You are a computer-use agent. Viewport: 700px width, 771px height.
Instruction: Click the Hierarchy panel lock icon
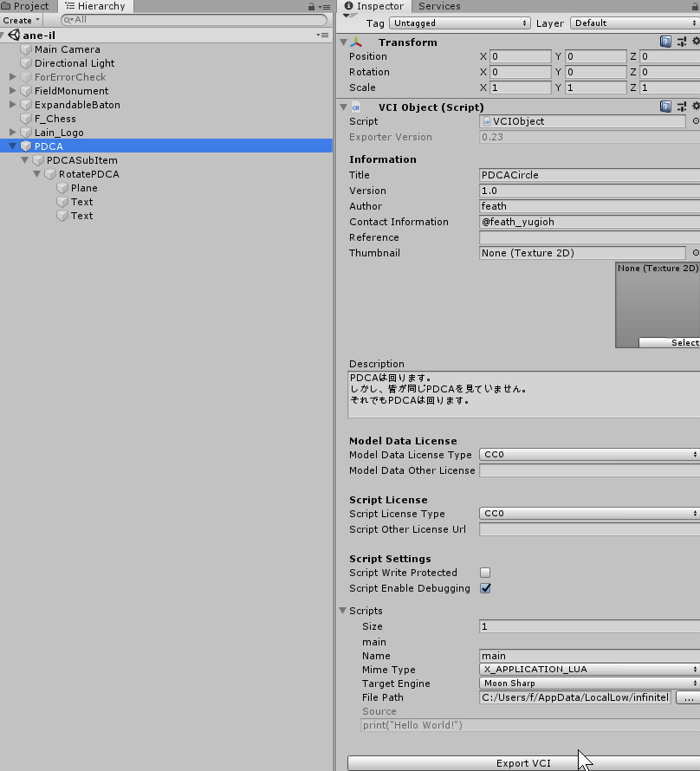311,6
